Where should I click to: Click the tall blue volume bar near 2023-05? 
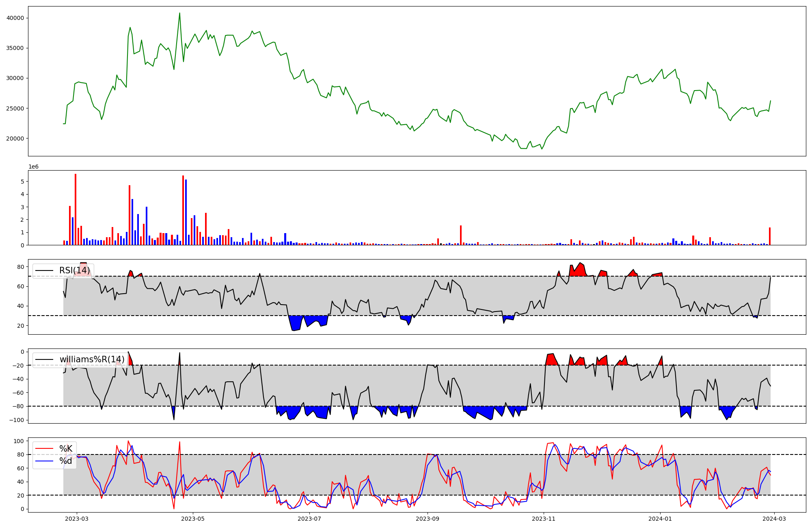pos(186,212)
